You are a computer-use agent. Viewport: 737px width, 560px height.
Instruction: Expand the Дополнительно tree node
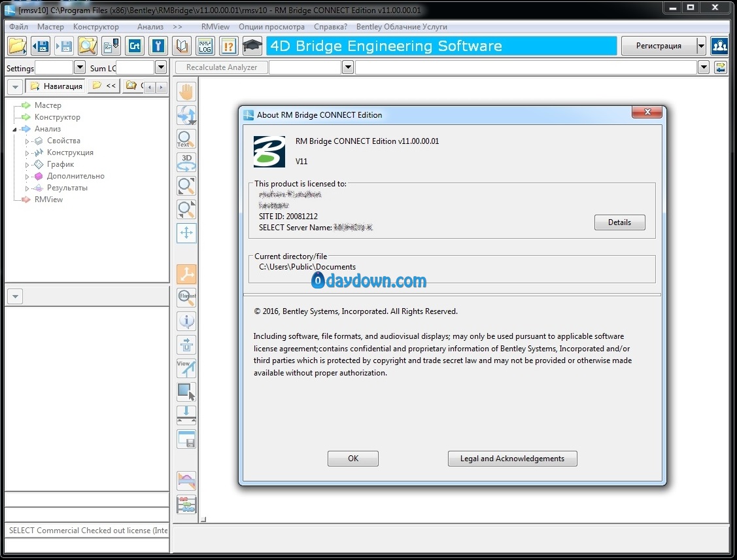point(27,177)
